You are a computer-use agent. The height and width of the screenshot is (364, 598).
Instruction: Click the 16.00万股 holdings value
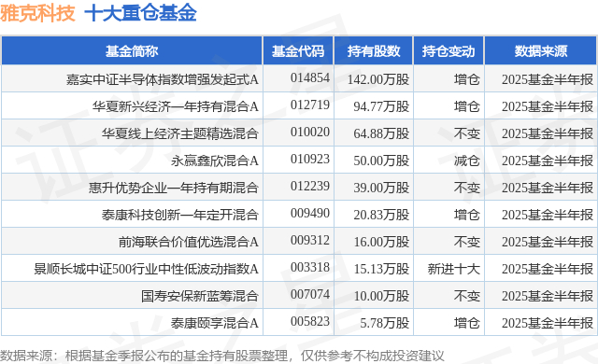tap(381, 242)
